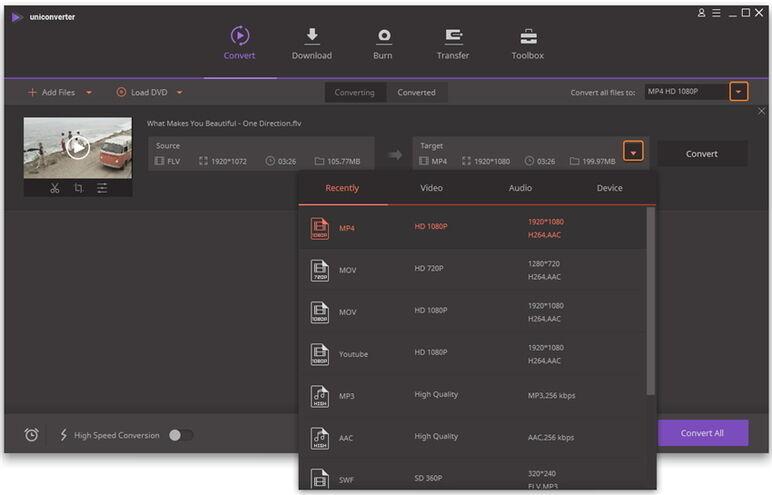Go to the Transfer section
772x495 pixels.
click(452, 37)
